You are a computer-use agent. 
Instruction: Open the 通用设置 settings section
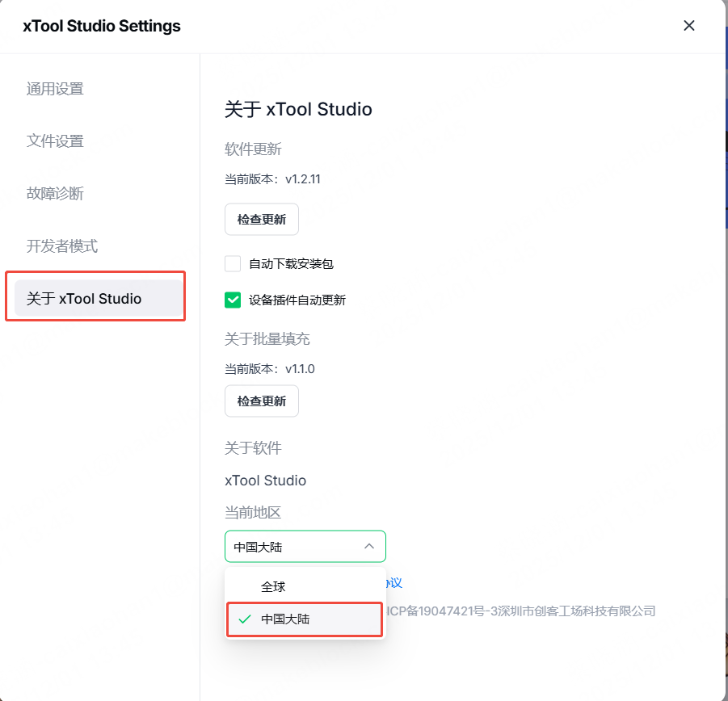(x=55, y=89)
